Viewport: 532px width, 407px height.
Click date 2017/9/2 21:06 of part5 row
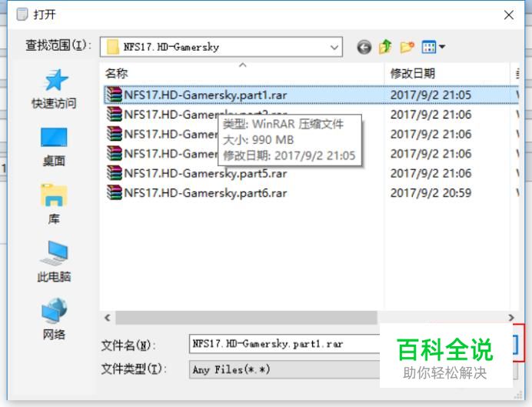point(431,173)
